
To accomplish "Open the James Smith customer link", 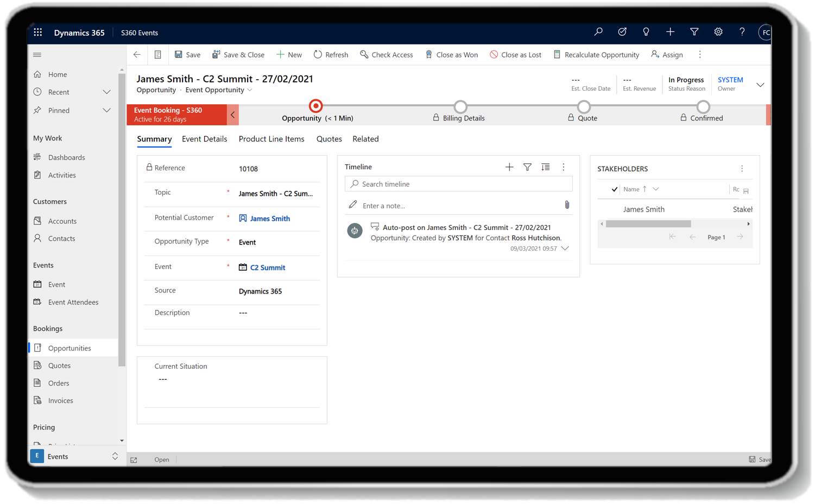I will point(270,219).
